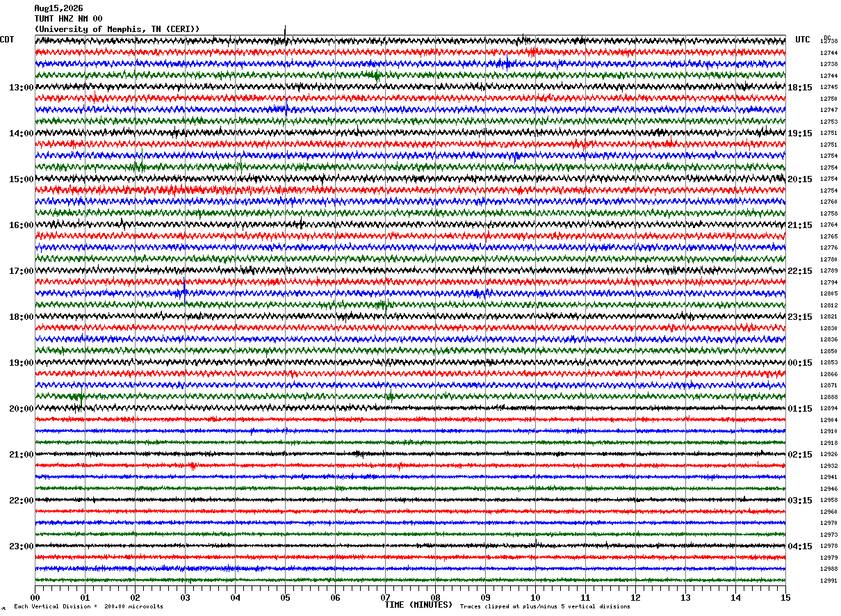Click the DC offset value 12764
Screen dimensions: 841x616
point(829,225)
